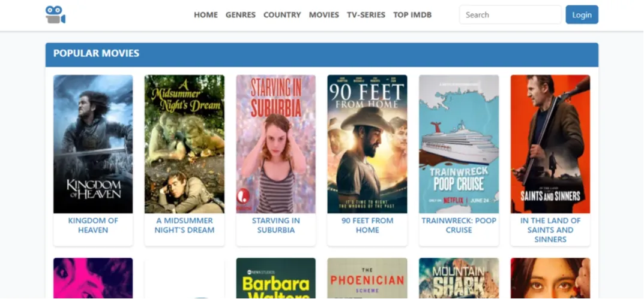Select the Mountain Shark poster
Screen dimensions: 644x299
(459, 279)
